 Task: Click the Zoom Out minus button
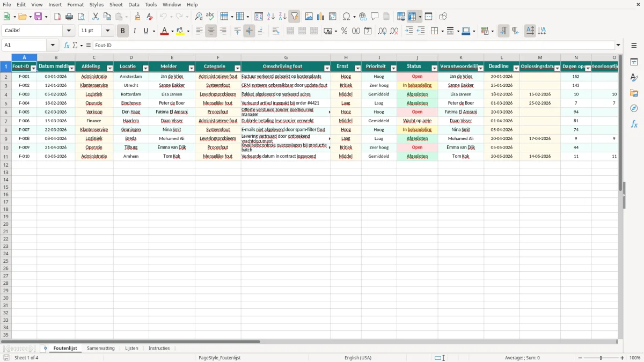tap(579, 358)
